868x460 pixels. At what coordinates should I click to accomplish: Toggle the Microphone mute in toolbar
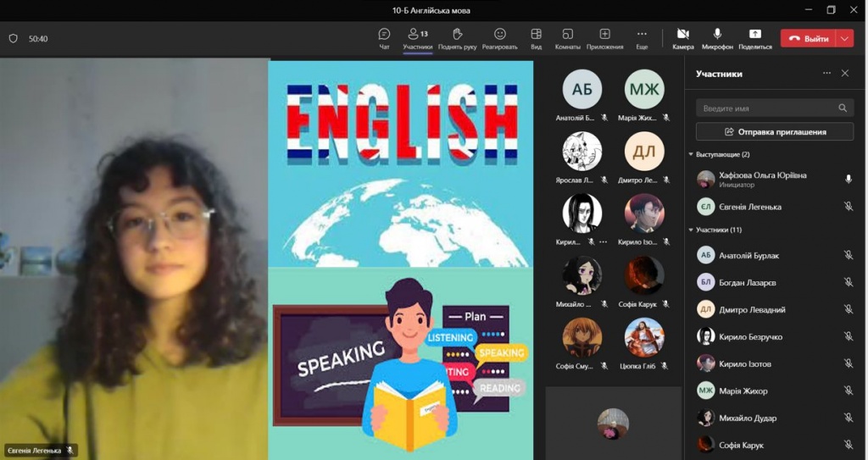[x=717, y=35]
